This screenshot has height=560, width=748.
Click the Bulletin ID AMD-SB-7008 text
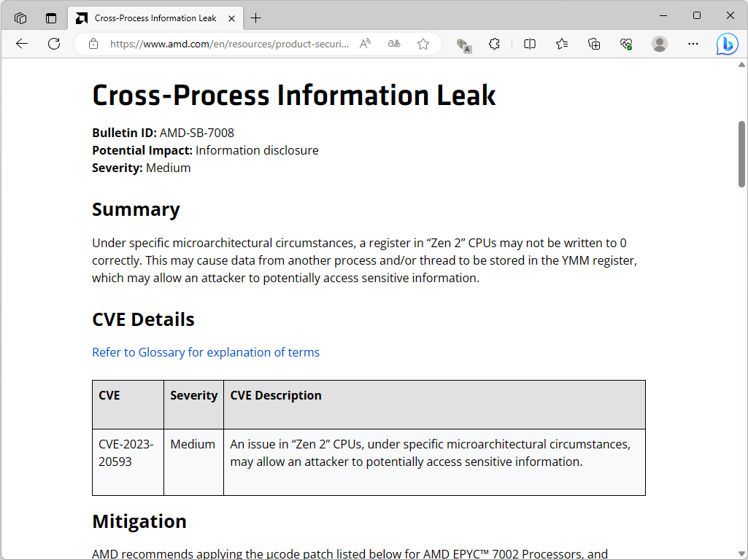click(163, 133)
